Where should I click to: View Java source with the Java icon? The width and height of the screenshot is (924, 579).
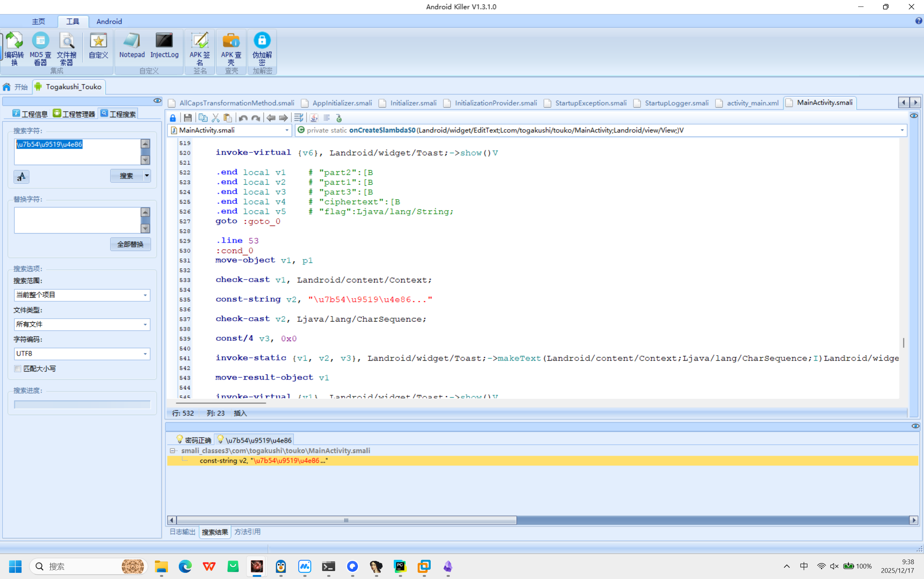coord(314,118)
